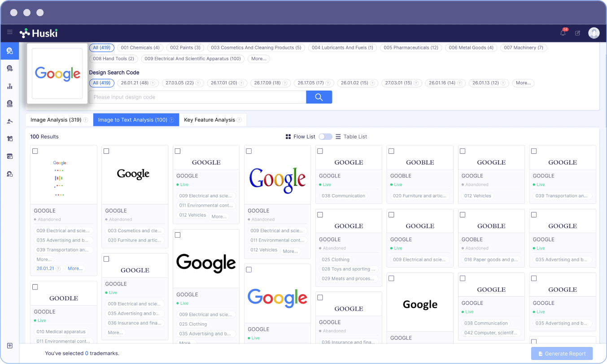
Task: Expand More... in Design Search Code row
Action: pyautogui.click(x=523, y=83)
